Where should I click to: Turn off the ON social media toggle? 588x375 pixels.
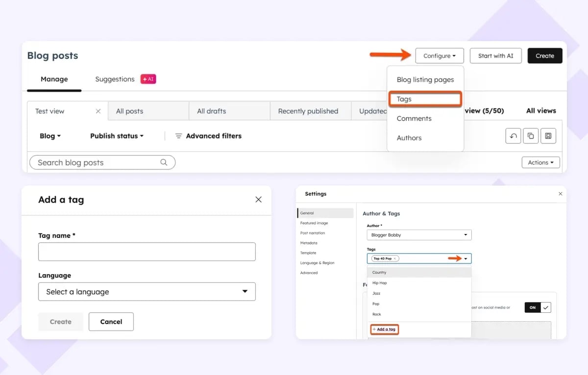point(533,307)
